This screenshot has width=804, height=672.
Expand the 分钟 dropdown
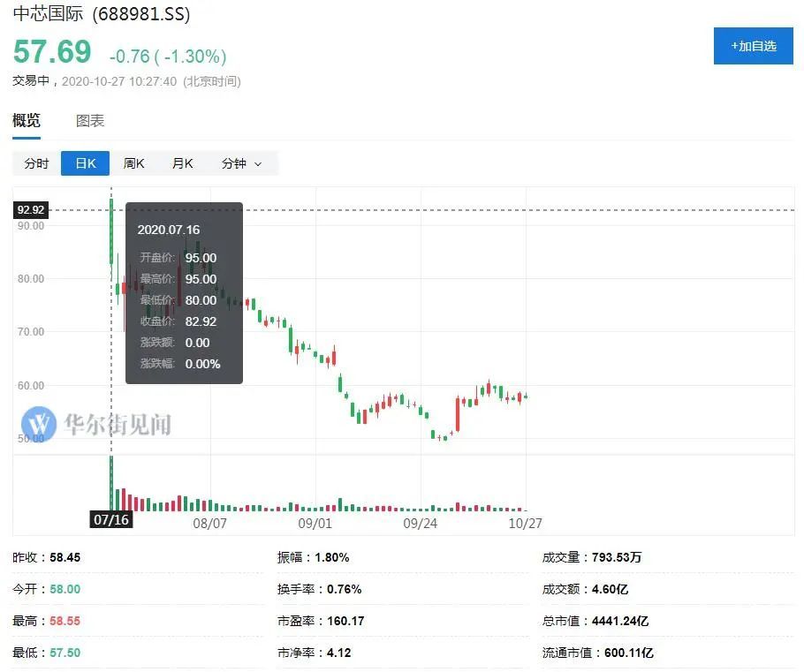[241, 163]
